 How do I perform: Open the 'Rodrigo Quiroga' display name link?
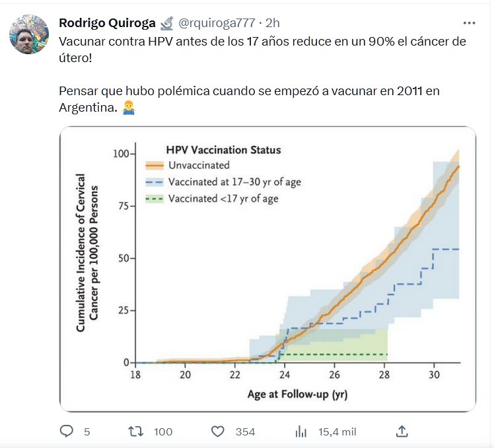[107, 23]
